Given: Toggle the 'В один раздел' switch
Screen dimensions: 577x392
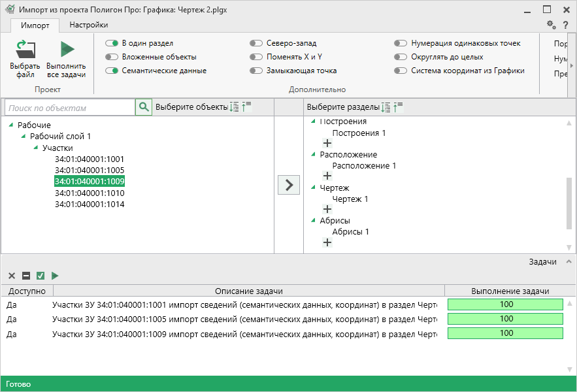Looking at the screenshot, I should tap(112, 43).
